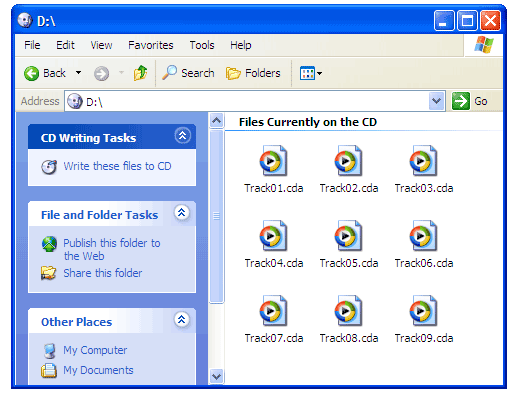The height and width of the screenshot is (399, 527).
Task: Click the CD drive icon in title bar
Action: pyautogui.click(x=25, y=20)
